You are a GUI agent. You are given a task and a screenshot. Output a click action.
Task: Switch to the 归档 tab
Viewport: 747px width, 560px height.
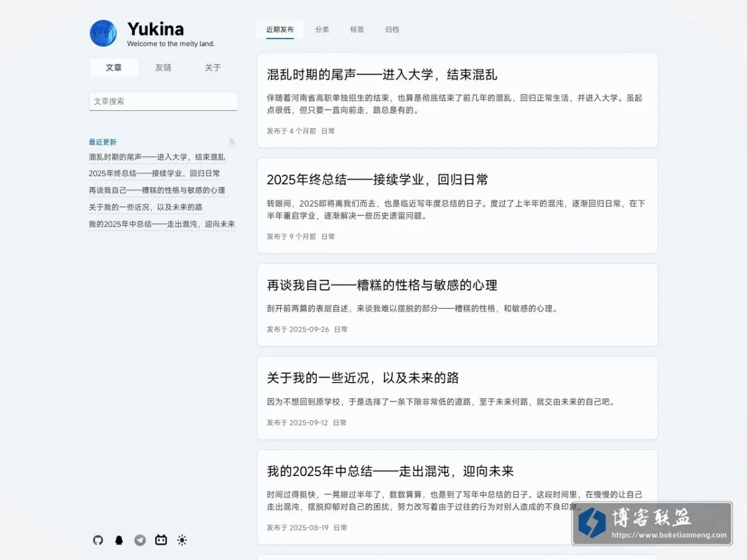coord(392,29)
